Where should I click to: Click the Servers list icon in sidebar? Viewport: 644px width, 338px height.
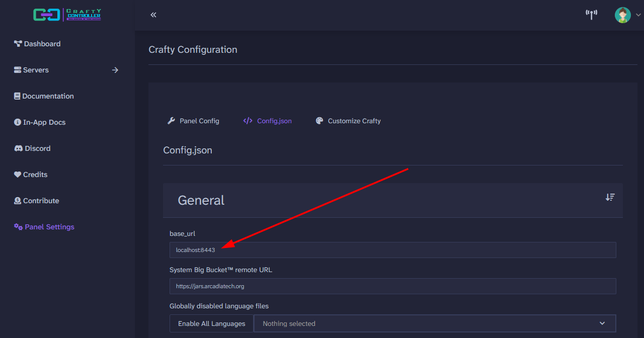(x=17, y=70)
